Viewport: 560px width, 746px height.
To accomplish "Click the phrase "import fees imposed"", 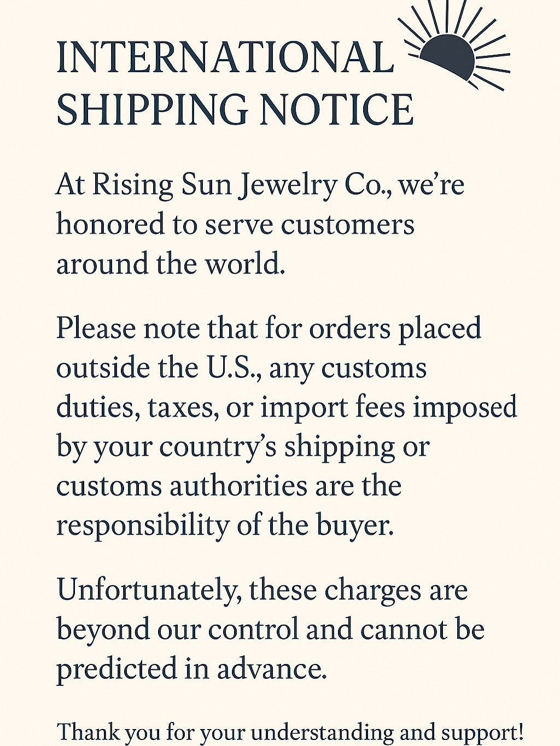I will [388, 407].
